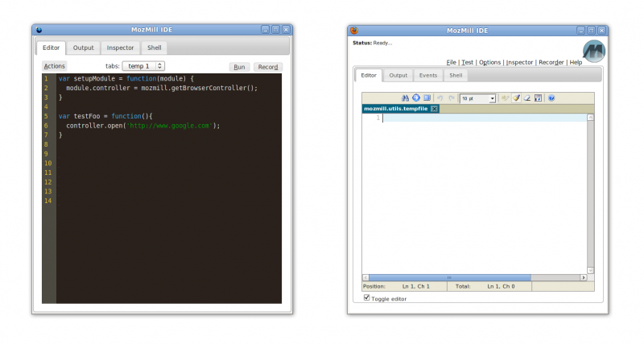Click 'Ln 1, Ch 1' position value in status bar
Viewport: 644px width, 345px height.
point(415,286)
